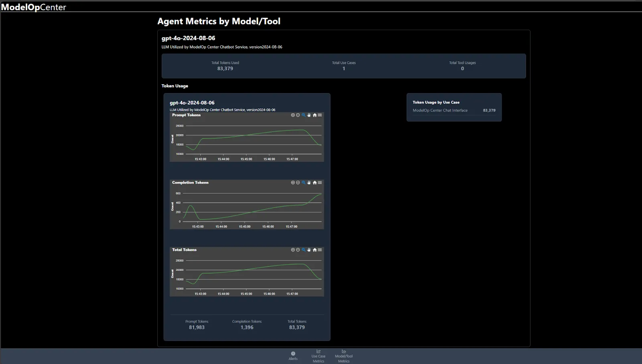Click the top gpt-4o-2024-08-06 card title
Image resolution: width=642 pixels, height=364 pixels.
(x=189, y=38)
